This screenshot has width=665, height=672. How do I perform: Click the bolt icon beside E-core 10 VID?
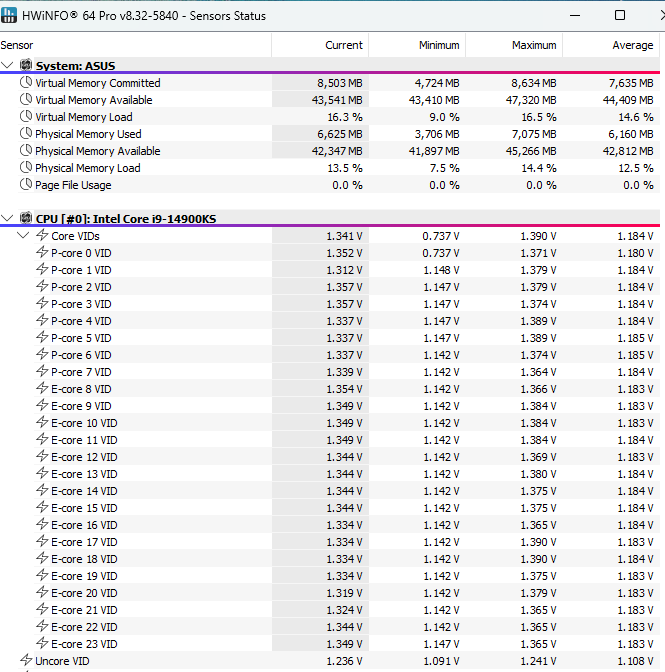coord(42,422)
